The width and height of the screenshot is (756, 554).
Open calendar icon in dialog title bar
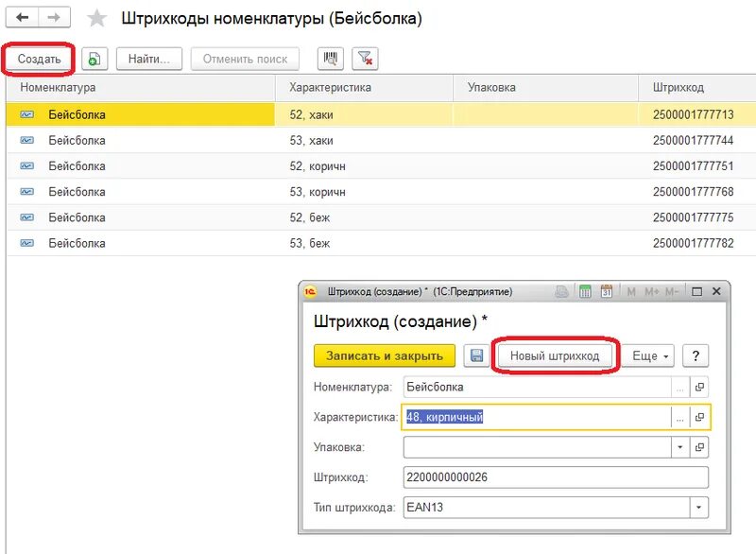pos(607,291)
